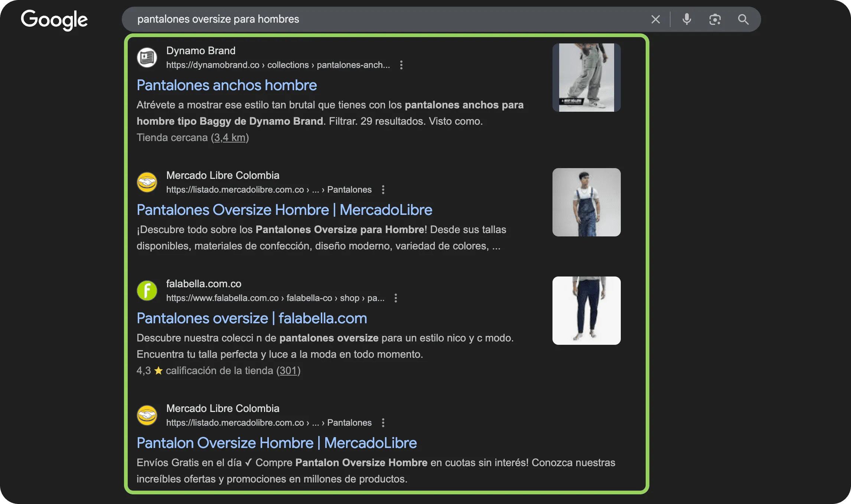Open the options menu for the Dynamo Brand result
851x504 pixels.
[401, 65]
